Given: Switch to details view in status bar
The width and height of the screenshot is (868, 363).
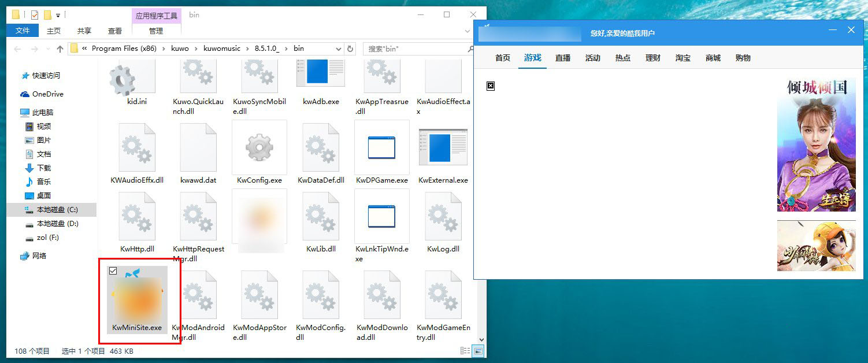Looking at the screenshot, I should pos(465,351).
